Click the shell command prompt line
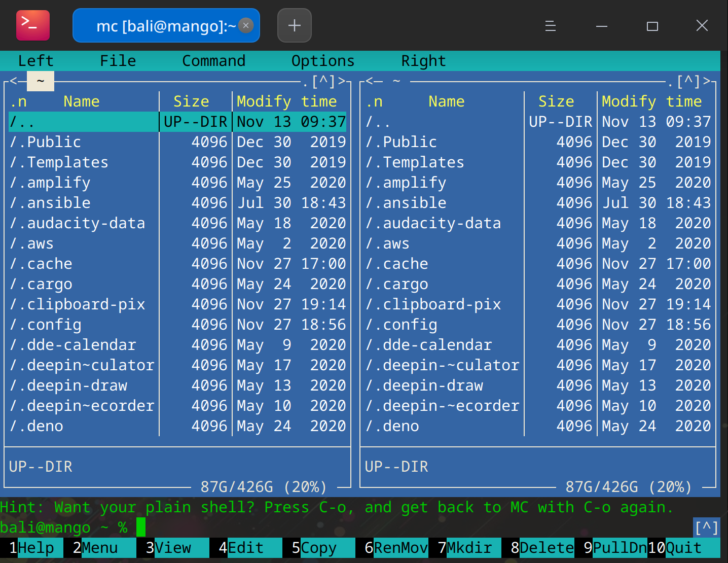This screenshot has width=728, height=563. point(346,527)
